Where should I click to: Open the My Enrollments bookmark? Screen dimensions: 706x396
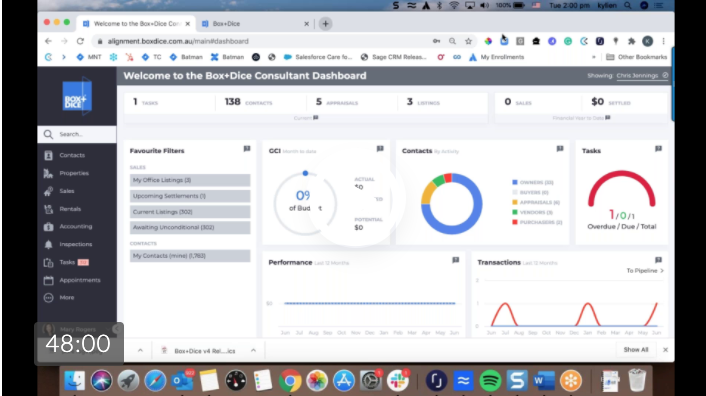pyautogui.click(x=497, y=58)
